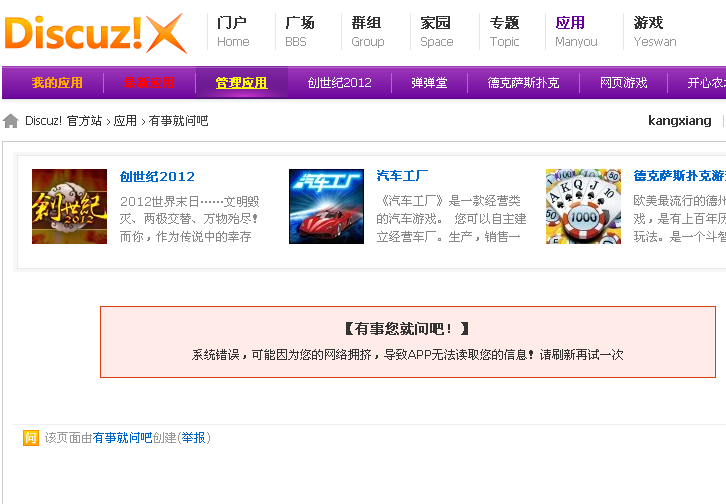The width and height of the screenshot is (726, 504).
Task: Open 德克萨斯扑克 in purple bar
Action: click(x=523, y=83)
